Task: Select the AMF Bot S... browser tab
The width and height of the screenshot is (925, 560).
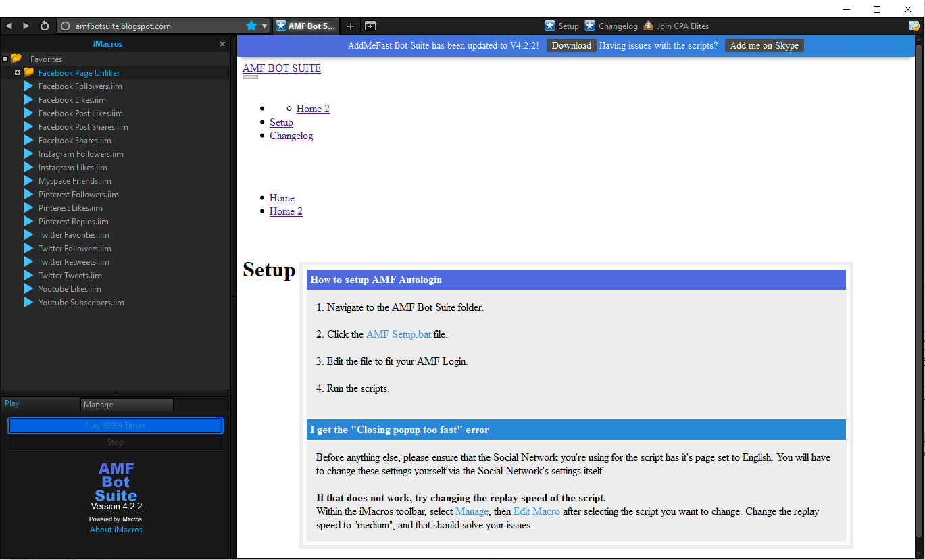Action: coord(306,26)
